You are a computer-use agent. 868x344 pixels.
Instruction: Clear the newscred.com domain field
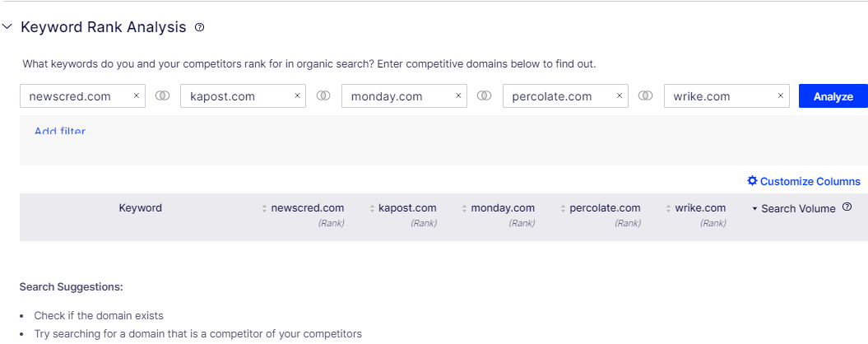[137, 95]
